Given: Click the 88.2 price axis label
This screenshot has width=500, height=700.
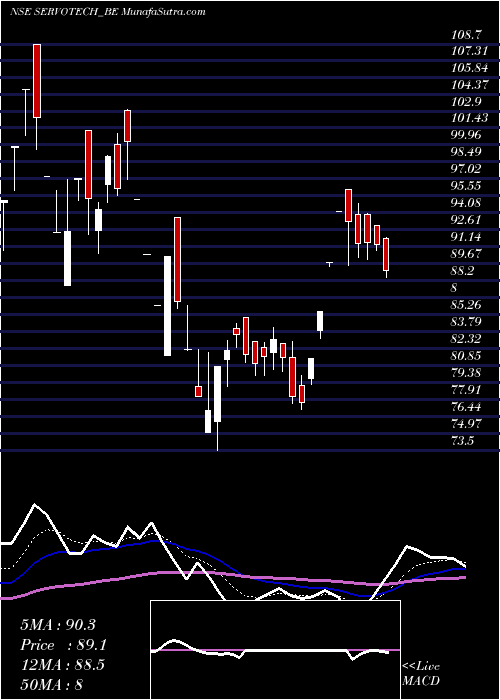Looking at the screenshot, I should click(464, 271).
